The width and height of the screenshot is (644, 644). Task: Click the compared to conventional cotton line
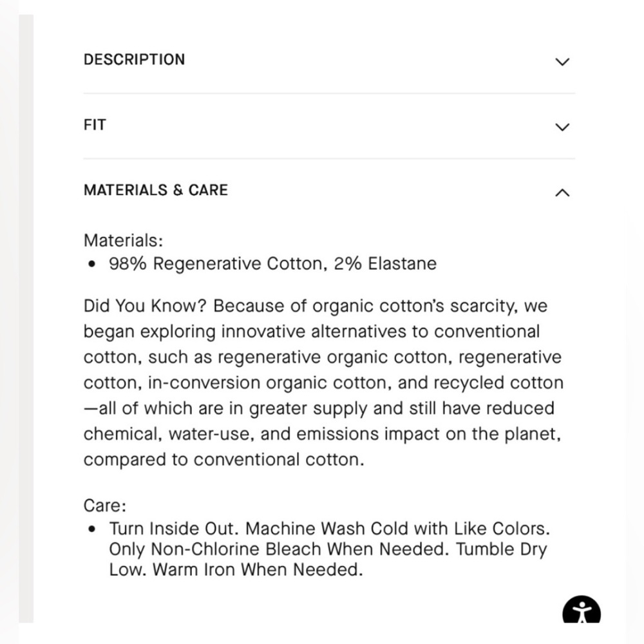coord(224,460)
